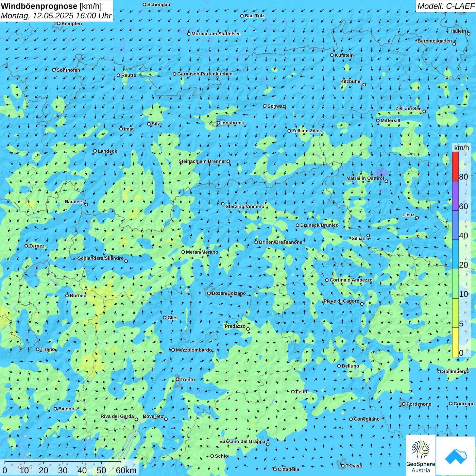
Task: Click the Garmisch-Partenkirchen label
Action: tap(205, 74)
